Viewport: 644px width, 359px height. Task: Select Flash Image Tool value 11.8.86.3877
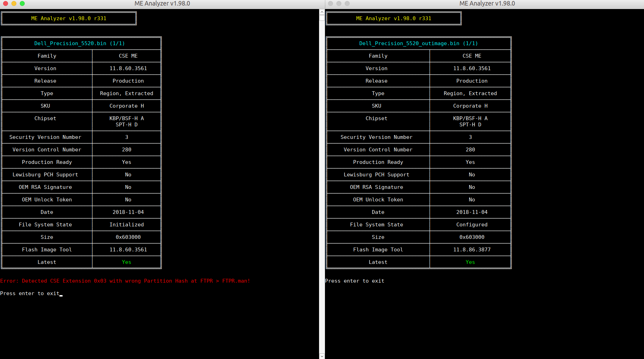[x=472, y=250]
